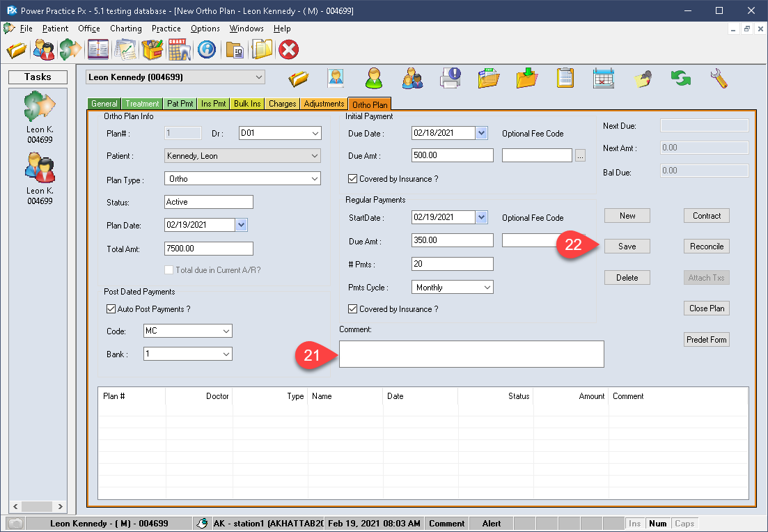
Task: Open the Patient Kennedy, Leon dropdown
Action: pyautogui.click(x=315, y=156)
